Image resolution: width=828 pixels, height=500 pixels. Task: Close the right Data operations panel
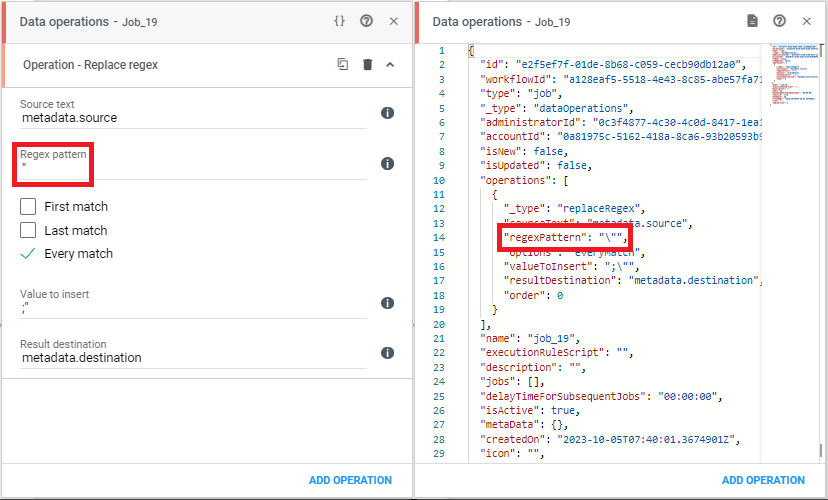coord(806,22)
